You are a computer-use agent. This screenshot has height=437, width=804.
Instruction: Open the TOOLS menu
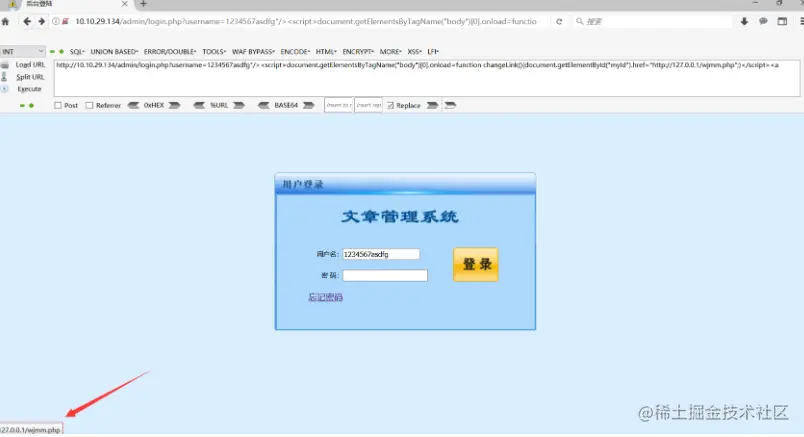pyautogui.click(x=214, y=52)
